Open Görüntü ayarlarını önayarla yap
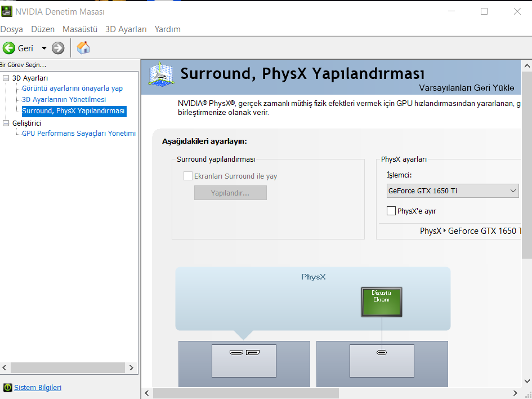 point(72,88)
